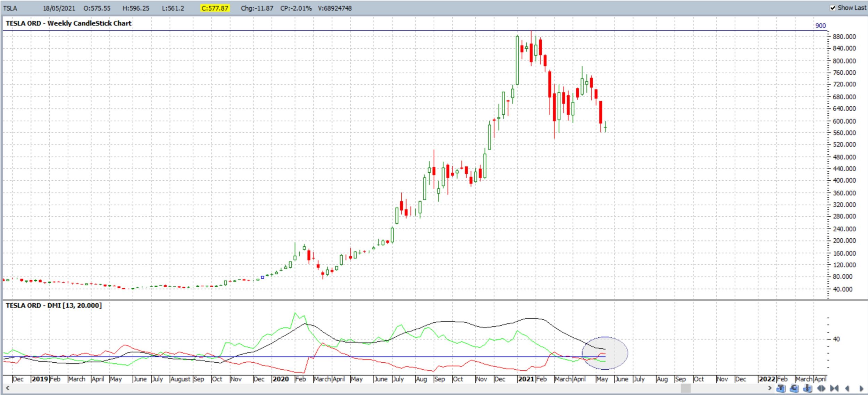Viewport: 868px width, 395px height.
Task: Click the shift chart left triangle icon
Action: tap(847, 388)
